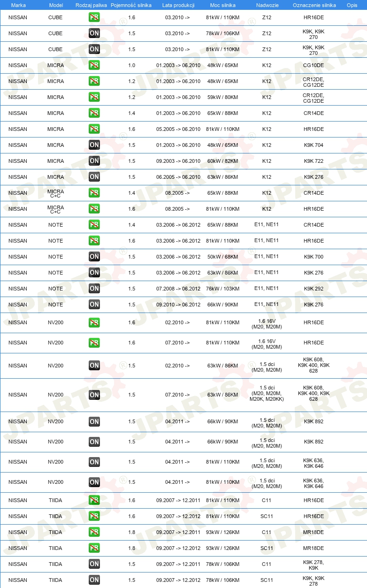Screen dimensions: 367x588
Task: Click petrol icon for NOTE 1.6 HR16DE
Action: (x=94, y=241)
